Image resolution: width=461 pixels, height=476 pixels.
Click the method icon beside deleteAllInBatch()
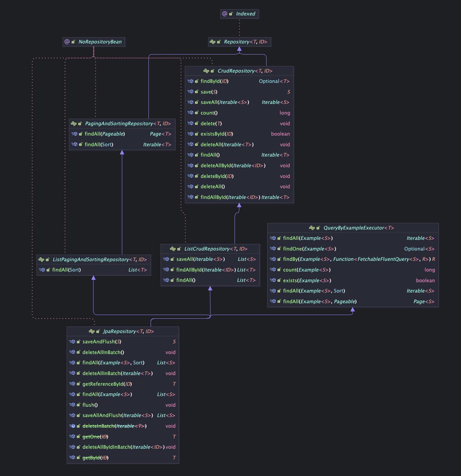point(72,352)
